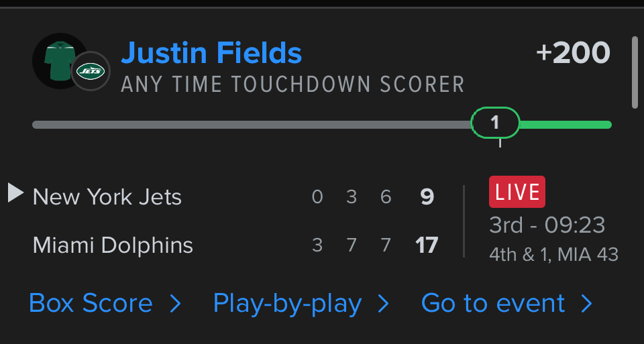
Task: Click the vertical scrollbar on the right
Action: tap(635, 72)
